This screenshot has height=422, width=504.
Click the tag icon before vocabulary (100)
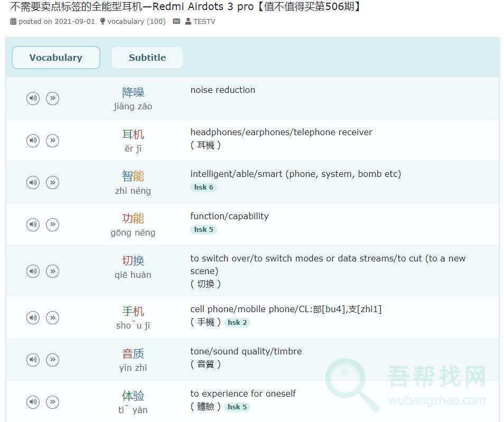point(103,22)
